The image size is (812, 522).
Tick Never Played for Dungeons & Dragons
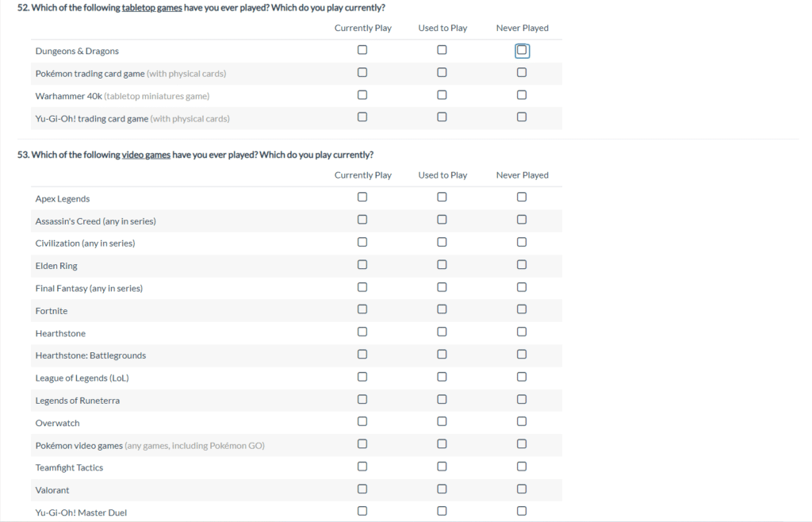tap(522, 51)
